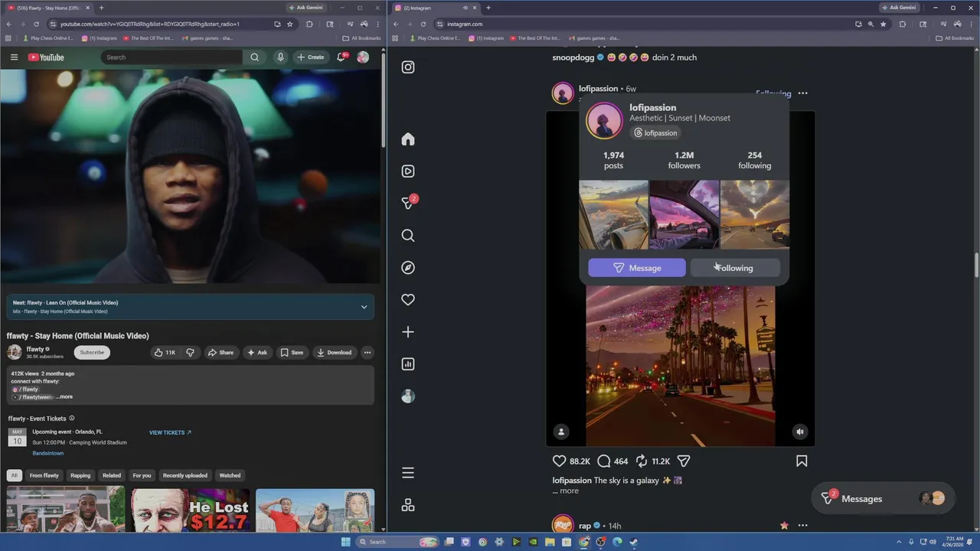
Task: Open more actions menu beside Download
Action: click(367, 353)
